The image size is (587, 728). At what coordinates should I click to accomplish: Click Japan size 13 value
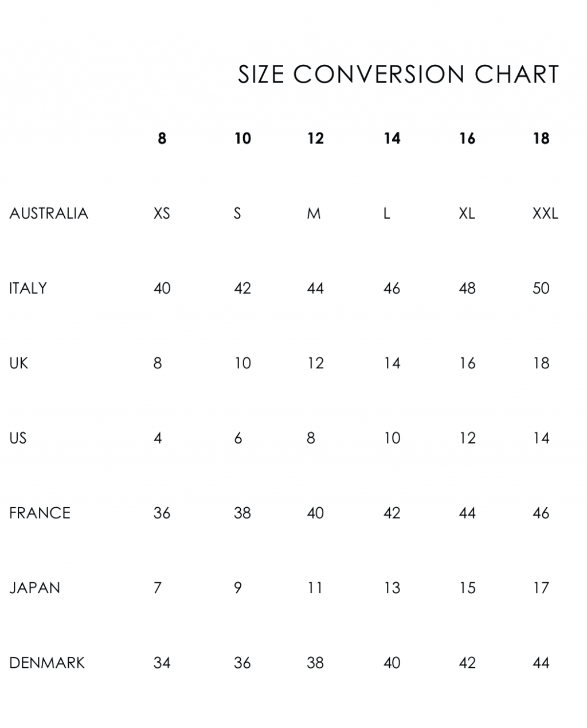point(392,588)
